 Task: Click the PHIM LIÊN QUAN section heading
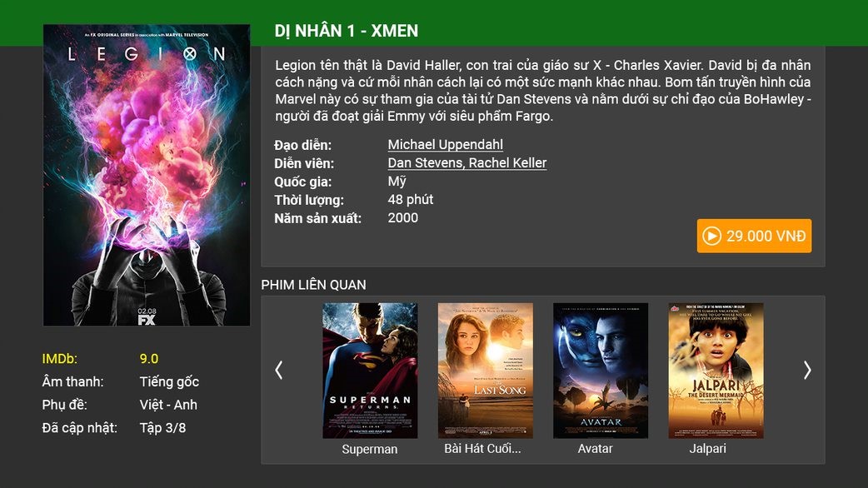(313, 285)
